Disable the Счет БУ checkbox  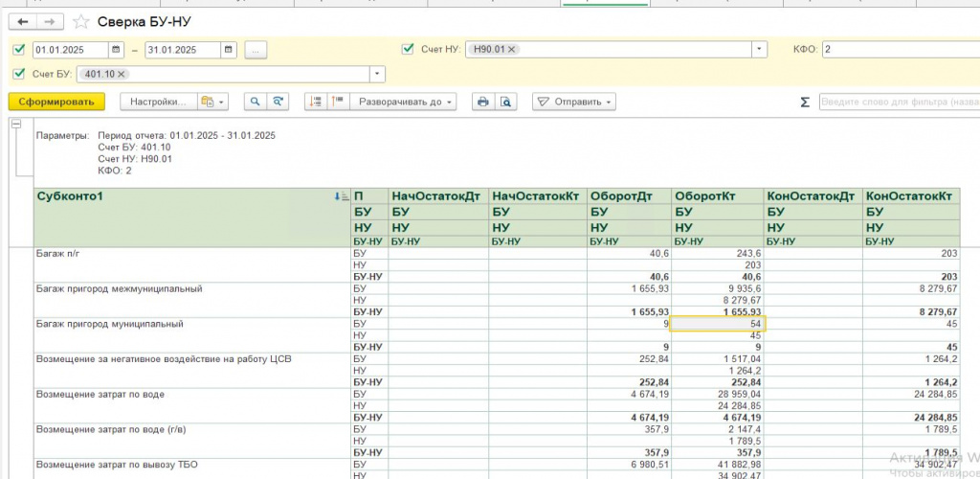[20, 74]
